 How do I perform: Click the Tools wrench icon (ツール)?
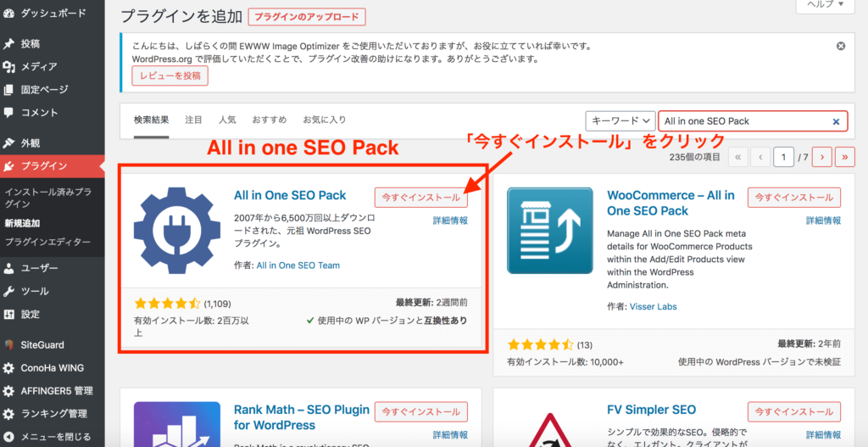coord(8,291)
